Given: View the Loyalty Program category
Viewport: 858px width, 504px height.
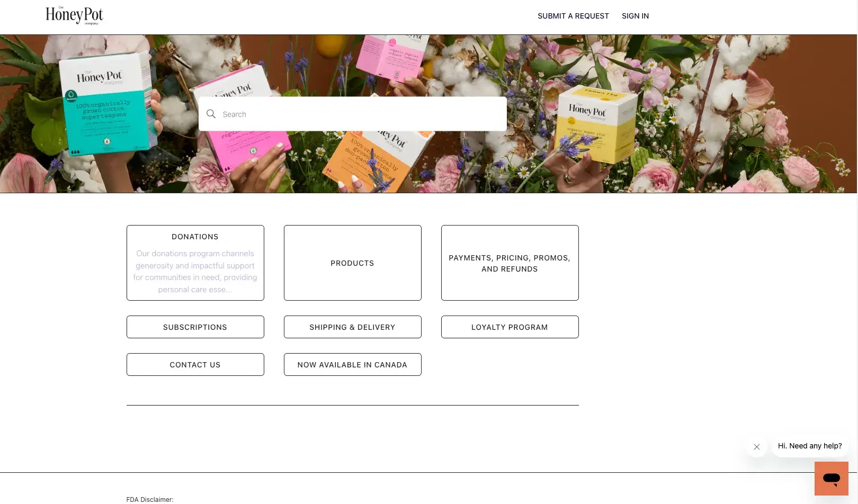Looking at the screenshot, I should coord(510,327).
